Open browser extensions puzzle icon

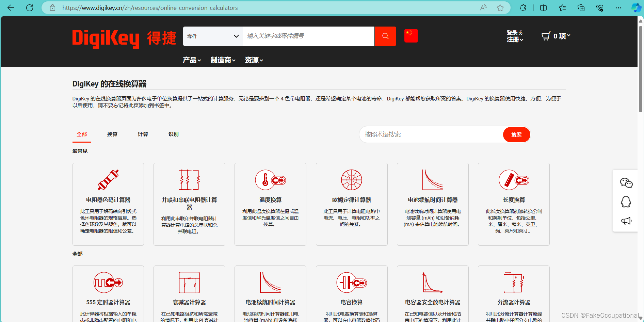point(523,8)
